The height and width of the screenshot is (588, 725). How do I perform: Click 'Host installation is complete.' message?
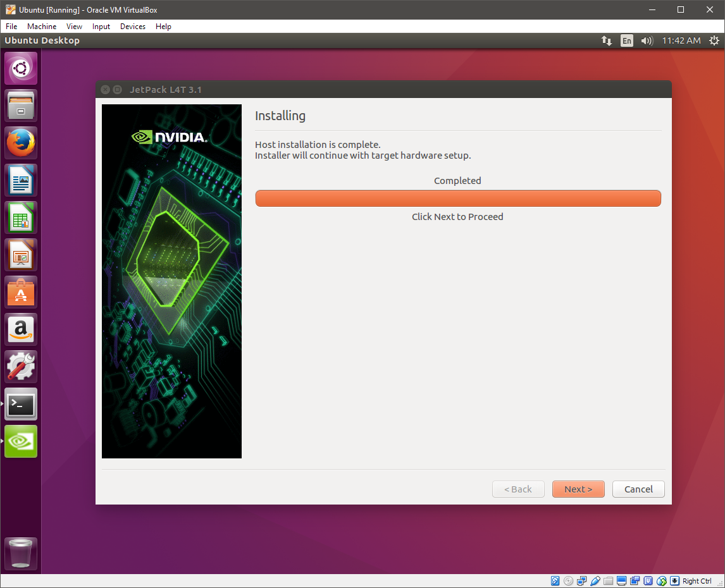click(318, 145)
